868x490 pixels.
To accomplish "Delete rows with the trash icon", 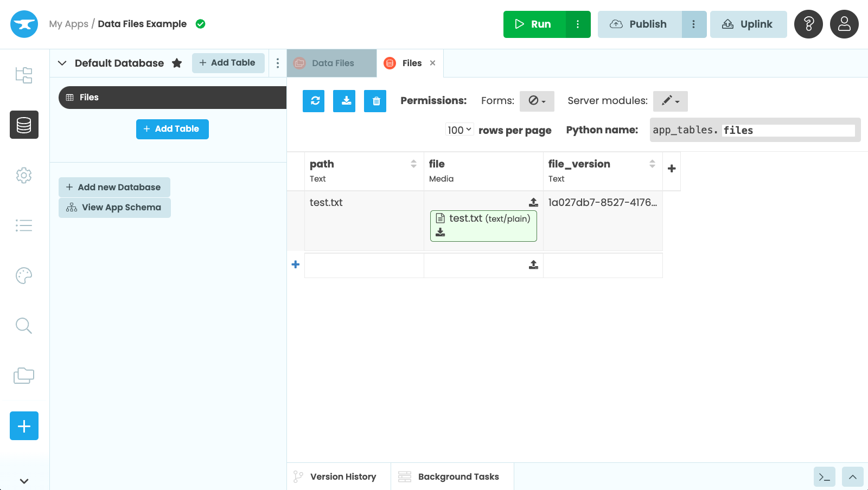I will tap(375, 101).
